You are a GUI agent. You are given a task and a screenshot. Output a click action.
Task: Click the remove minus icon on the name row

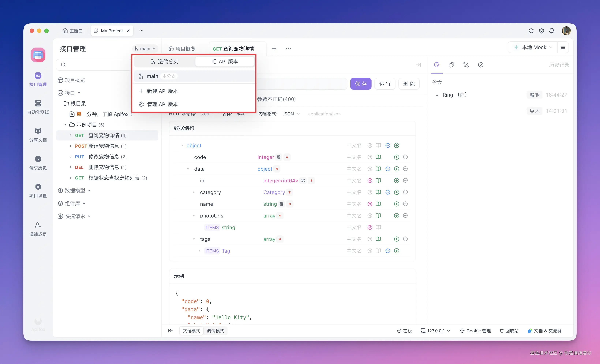405,204
